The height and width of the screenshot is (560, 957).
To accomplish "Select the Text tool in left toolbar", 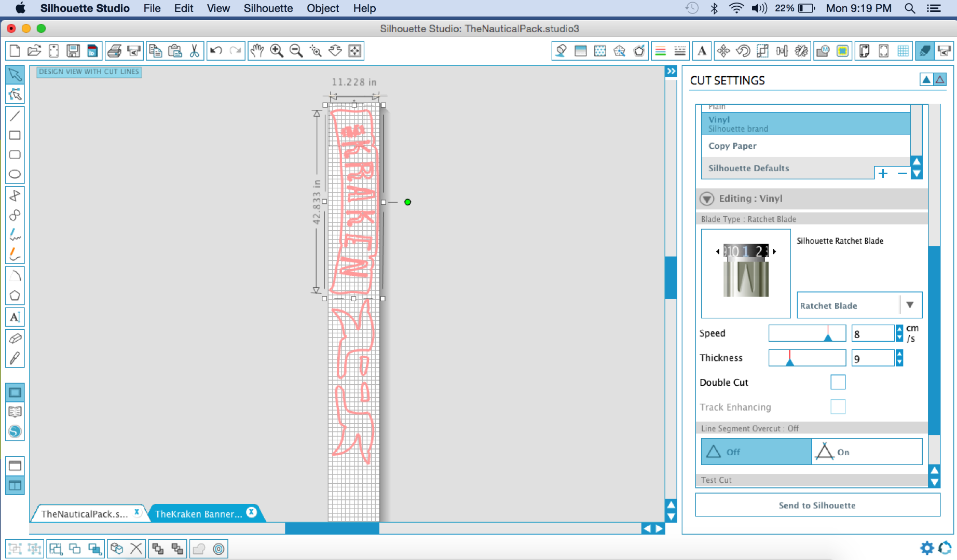I will (15, 317).
